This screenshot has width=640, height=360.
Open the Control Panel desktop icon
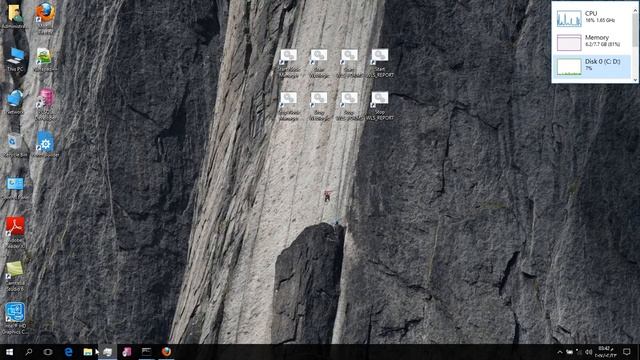[16, 188]
